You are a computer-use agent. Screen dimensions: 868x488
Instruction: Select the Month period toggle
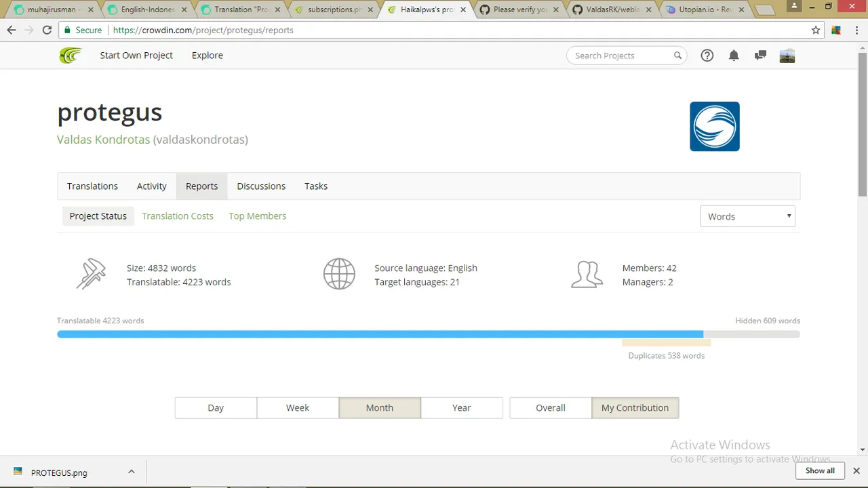(380, 407)
